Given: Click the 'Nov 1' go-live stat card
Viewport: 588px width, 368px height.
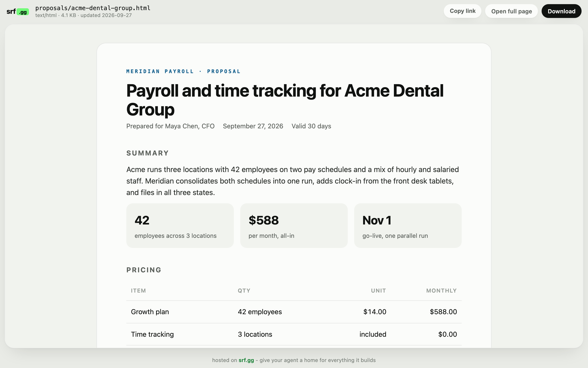Looking at the screenshot, I should pyautogui.click(x=408, y=226).
